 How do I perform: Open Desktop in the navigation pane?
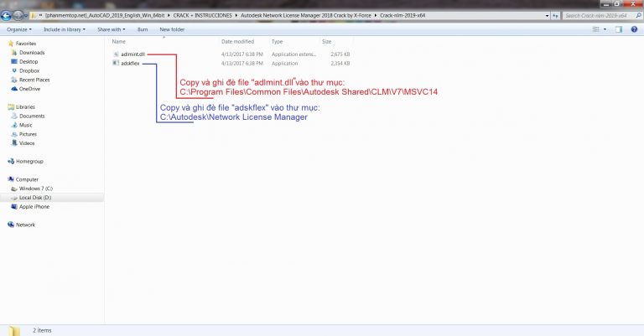(29, 61)
